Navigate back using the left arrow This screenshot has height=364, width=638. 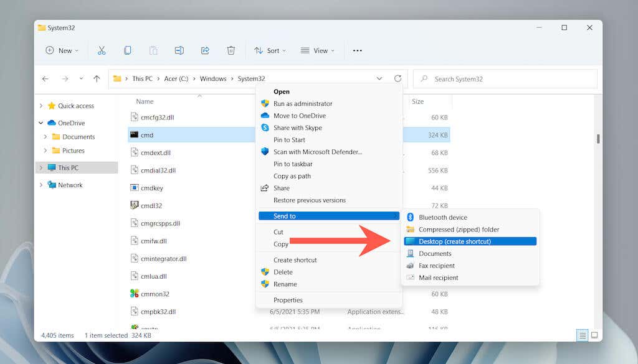pyautogui.click(x=45, y=78)
